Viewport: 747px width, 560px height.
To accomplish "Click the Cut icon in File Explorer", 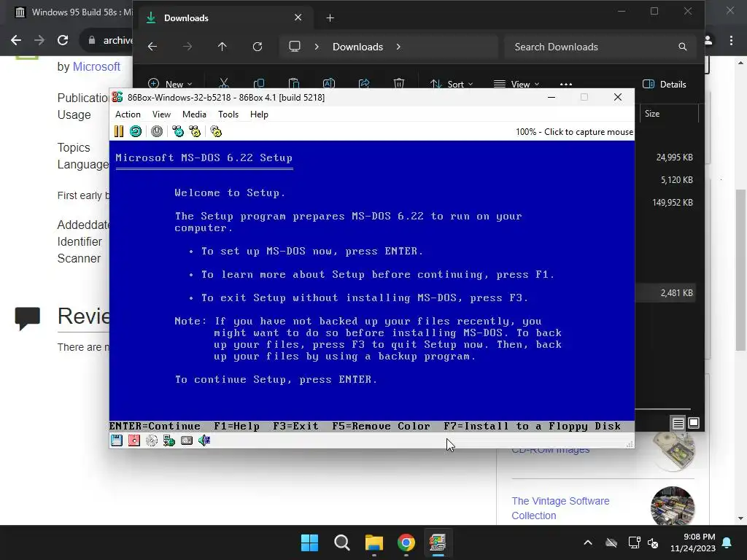I will (x=224, y=84).
